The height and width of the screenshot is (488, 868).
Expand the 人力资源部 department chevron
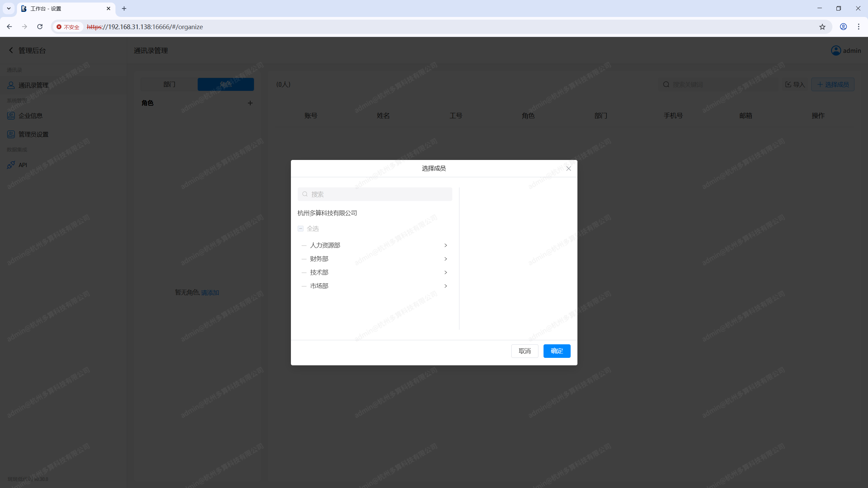(446, 245)
